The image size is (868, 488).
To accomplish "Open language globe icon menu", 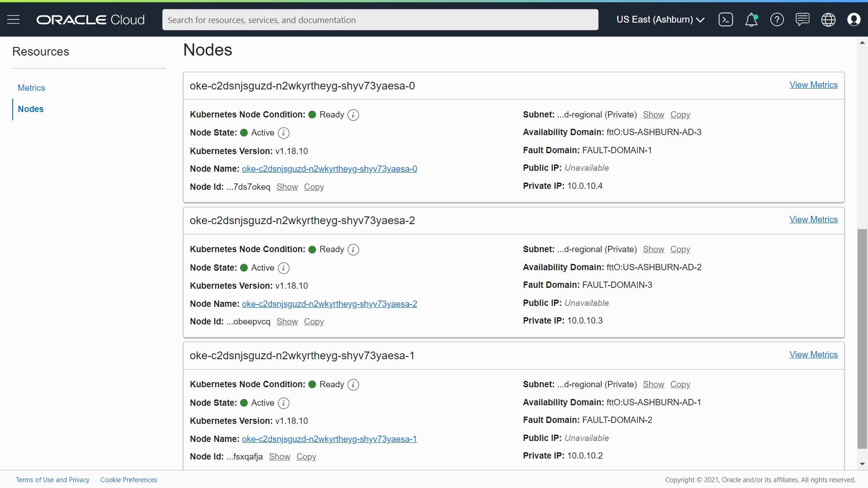I will [828, 19].
